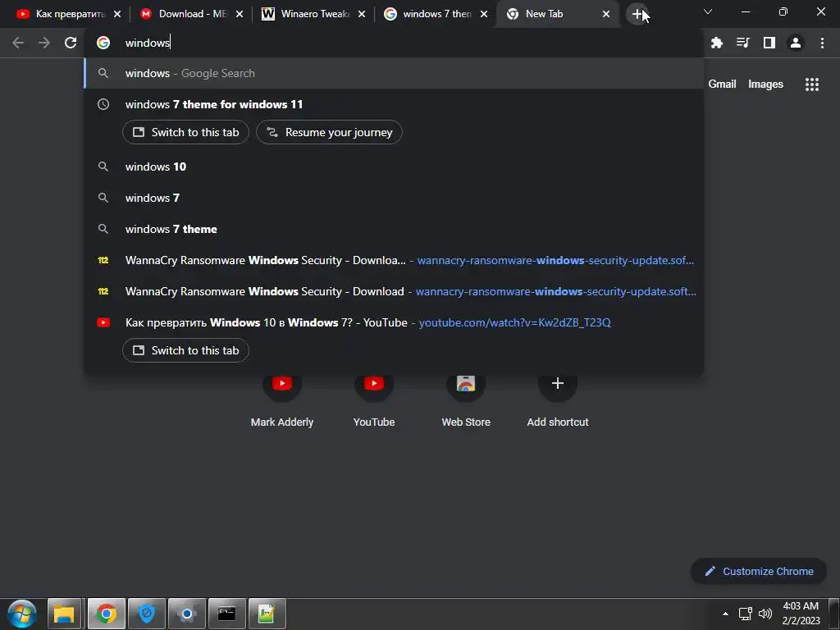Click the browser forward arrow
840x630 pixels.
pyautogui.click(x=44, y=43)
